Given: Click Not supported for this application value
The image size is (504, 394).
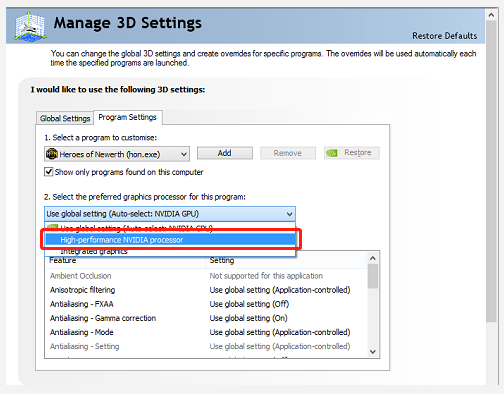Looking at the screenshot, I should (x=266, y=276).
